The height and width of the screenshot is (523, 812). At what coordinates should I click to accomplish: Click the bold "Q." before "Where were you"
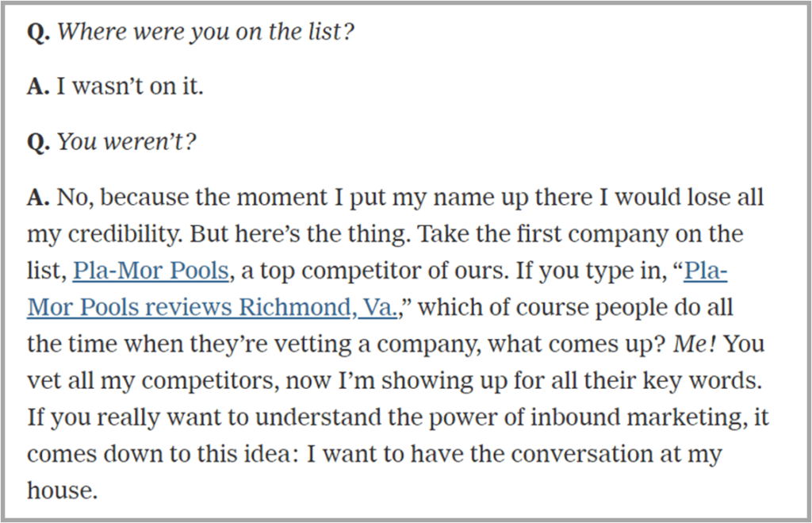(x=38, y=32)
